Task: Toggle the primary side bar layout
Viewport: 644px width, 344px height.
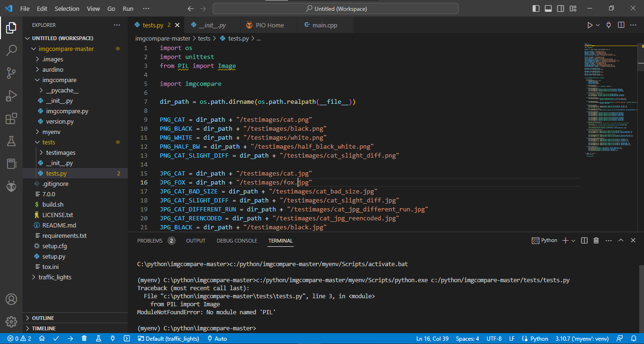Action: pos(536,8)
